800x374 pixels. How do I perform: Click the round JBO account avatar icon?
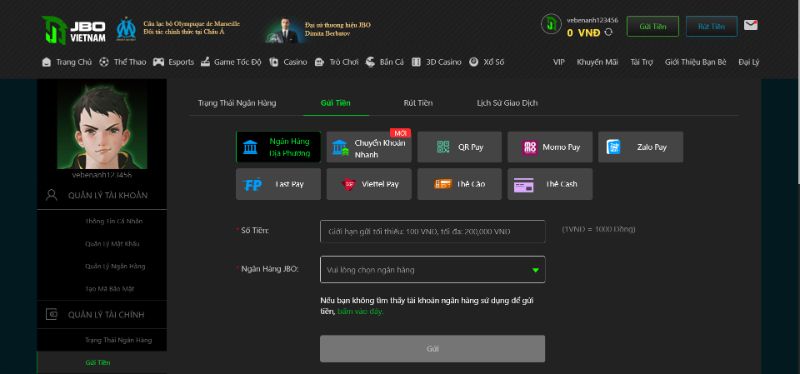(x=551, y=24)
